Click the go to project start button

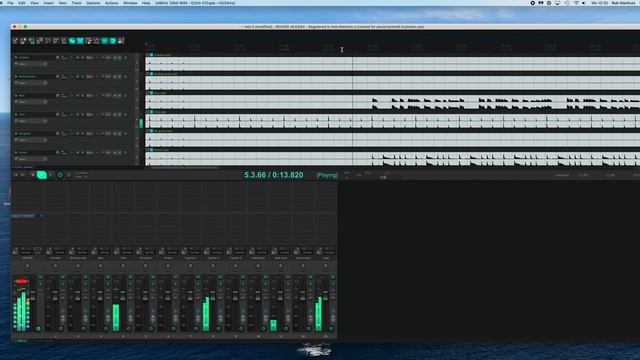[16, 175]
